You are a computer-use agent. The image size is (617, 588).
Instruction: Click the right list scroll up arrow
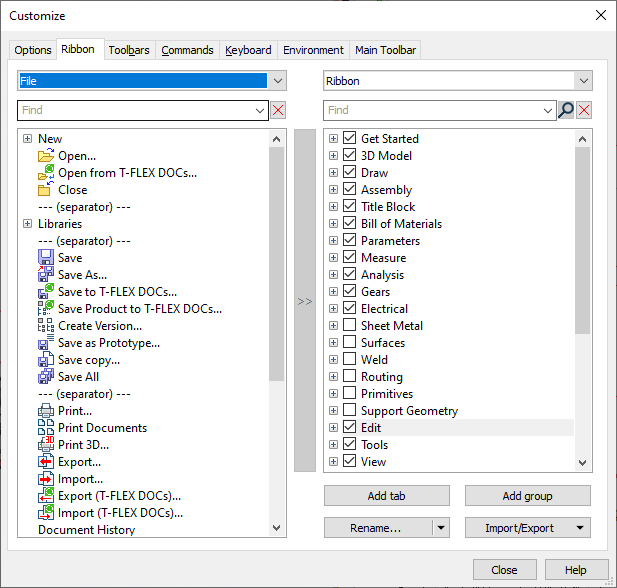click(x=582, y=139)
